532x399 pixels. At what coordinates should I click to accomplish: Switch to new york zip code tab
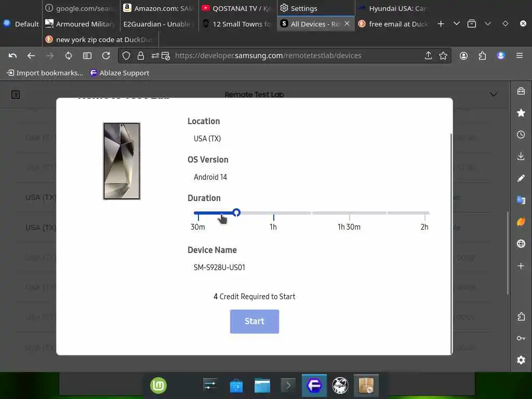click(x=100, y=39)
